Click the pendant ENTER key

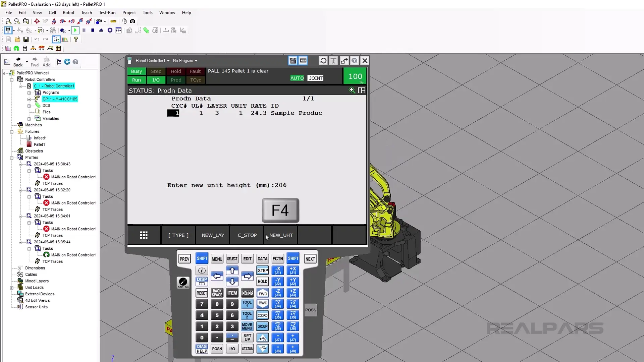(247, 293)
